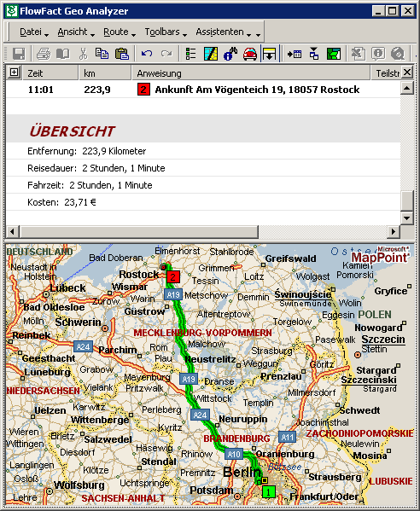This screenshot has height=511, width=420.
Task: Click the greyed info balloon icon
Action: coord(378,54)
